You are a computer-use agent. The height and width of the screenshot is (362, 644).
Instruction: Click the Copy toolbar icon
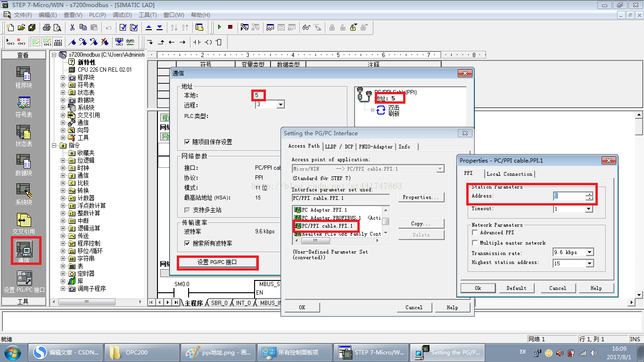coord(83,27)
